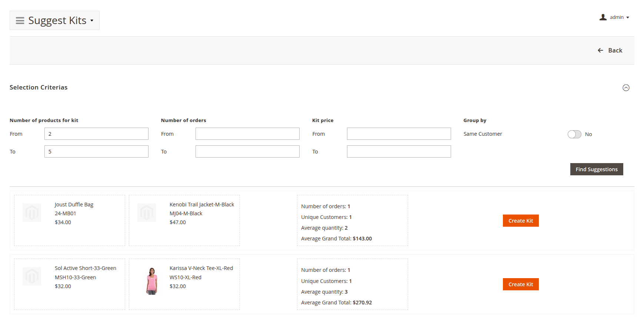Select the Kit price From input
The height and width of the screenshot is (324, 644).
[399, 134]
